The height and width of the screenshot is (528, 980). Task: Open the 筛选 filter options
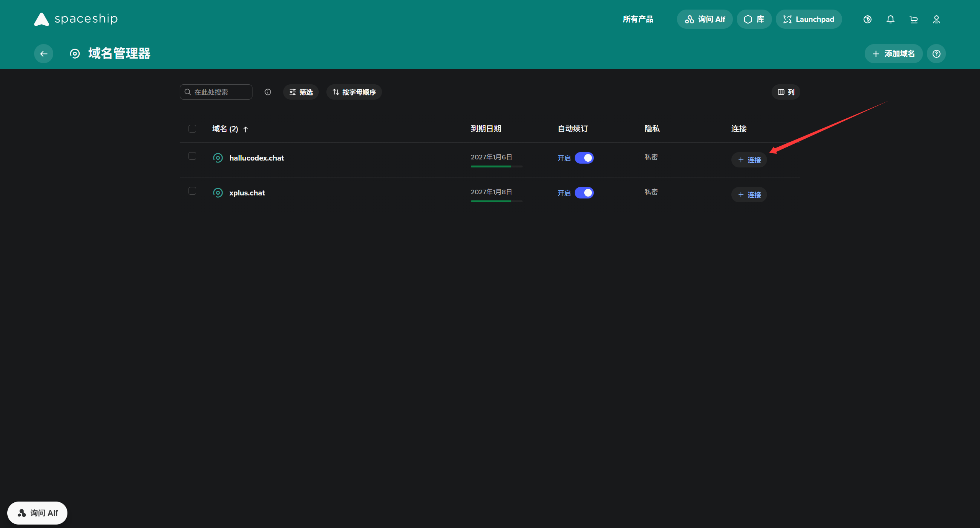coord(301,92)
